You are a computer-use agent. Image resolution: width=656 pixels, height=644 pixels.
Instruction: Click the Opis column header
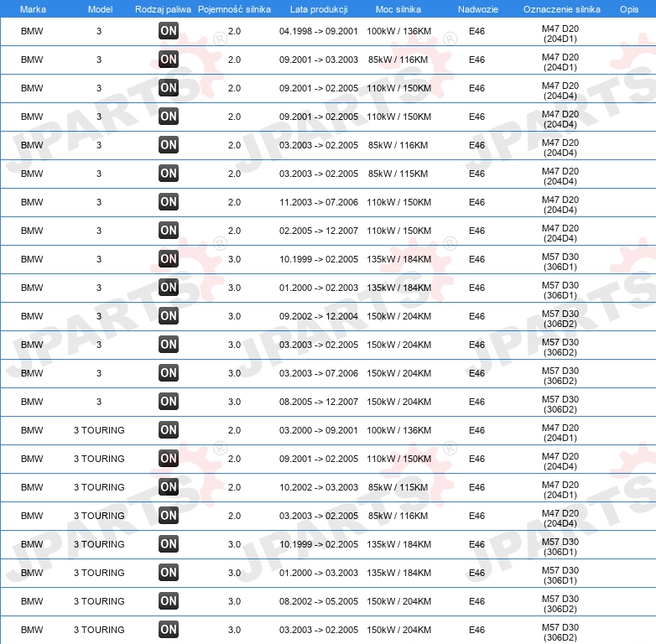[x=629, y=9]
